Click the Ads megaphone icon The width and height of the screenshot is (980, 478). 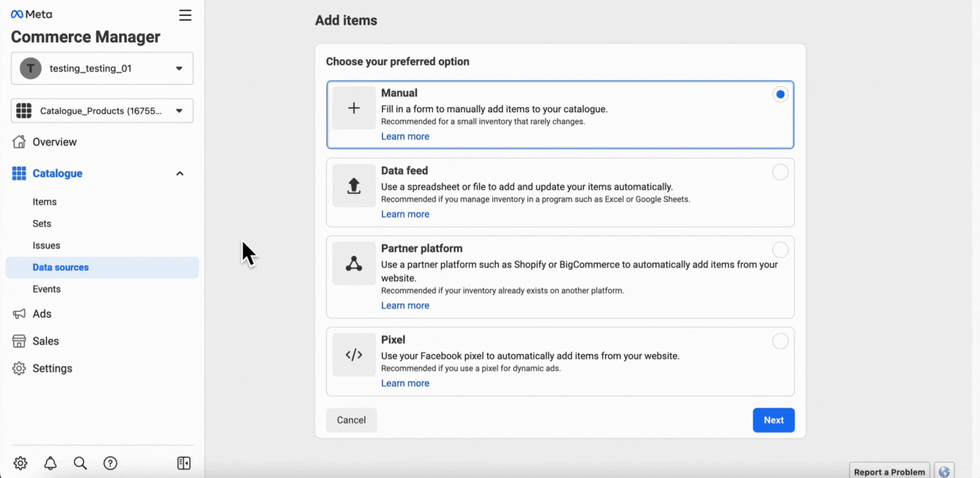coord(19,313)
